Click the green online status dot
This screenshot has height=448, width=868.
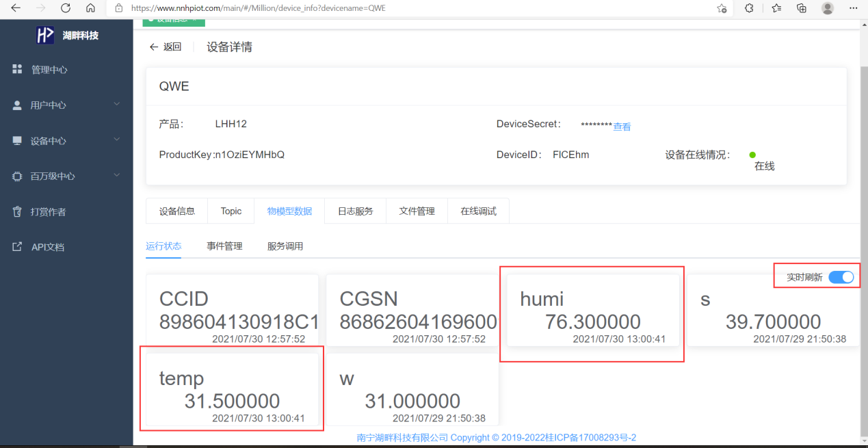pos(752,155)
